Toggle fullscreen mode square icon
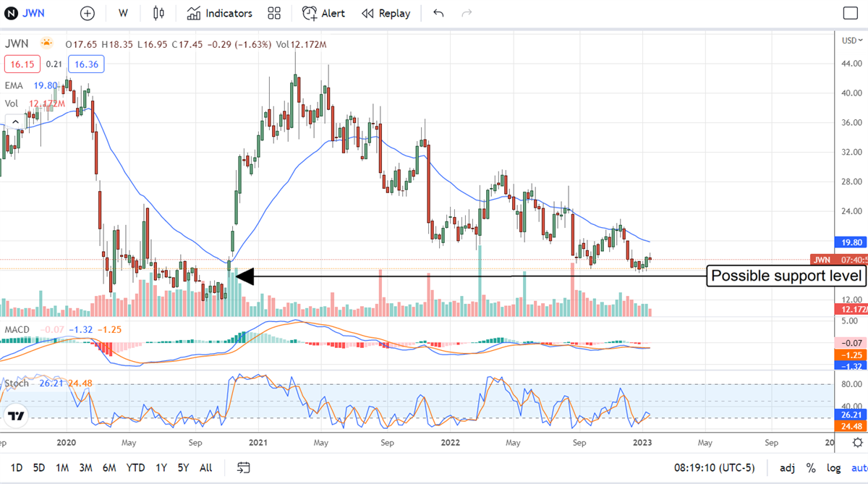This screenshot has height=484, width=868. coord(851,13)
